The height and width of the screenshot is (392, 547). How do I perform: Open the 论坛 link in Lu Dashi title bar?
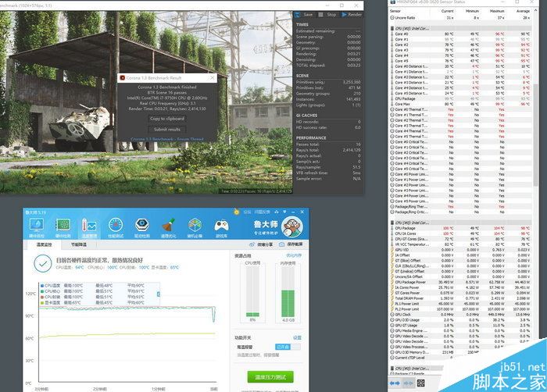tap(248, 212)
